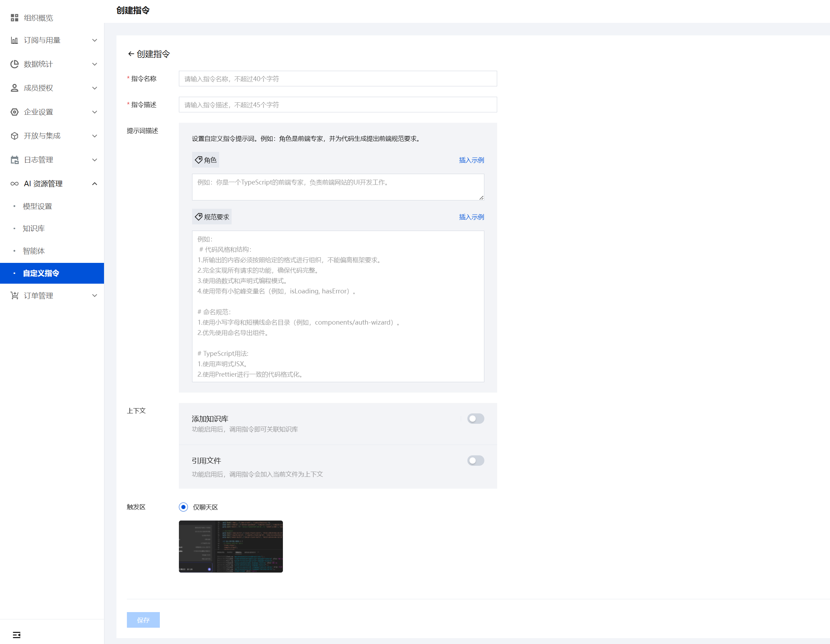
Task: Collapse sidebar with bottom menu icon
Action: coord(17,635)
